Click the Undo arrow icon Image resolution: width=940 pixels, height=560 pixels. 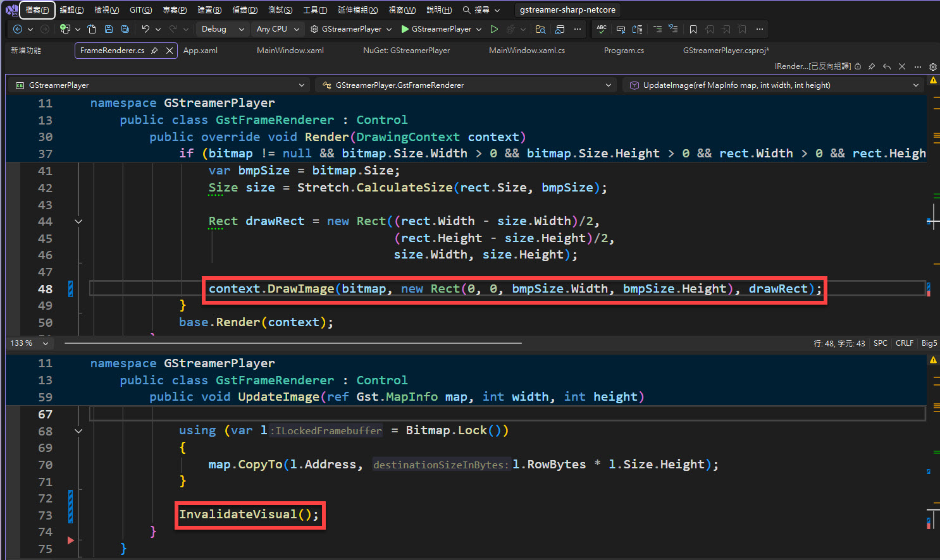[145, 29]
